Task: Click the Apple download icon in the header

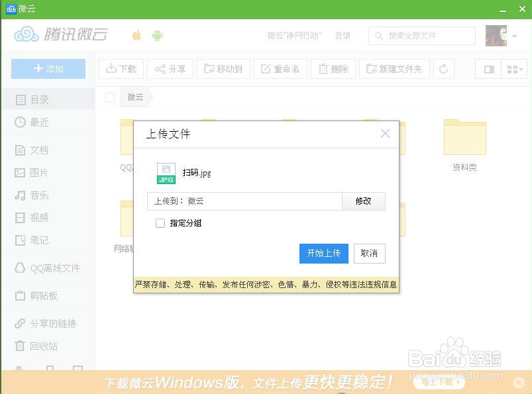Action: (x=135, y=34)
